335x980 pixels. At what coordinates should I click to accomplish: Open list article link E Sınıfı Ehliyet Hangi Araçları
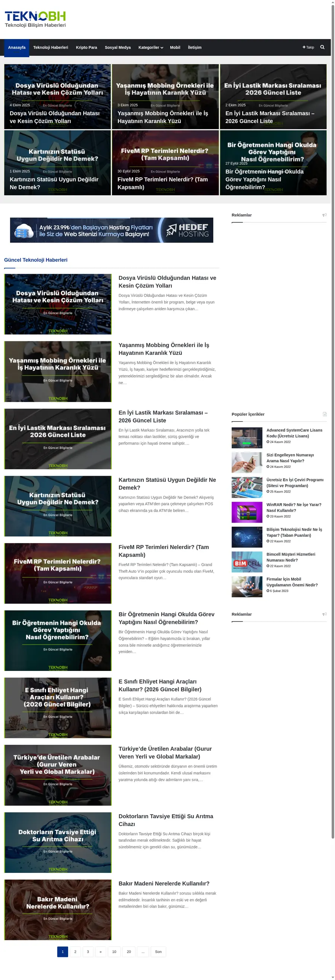160,685
